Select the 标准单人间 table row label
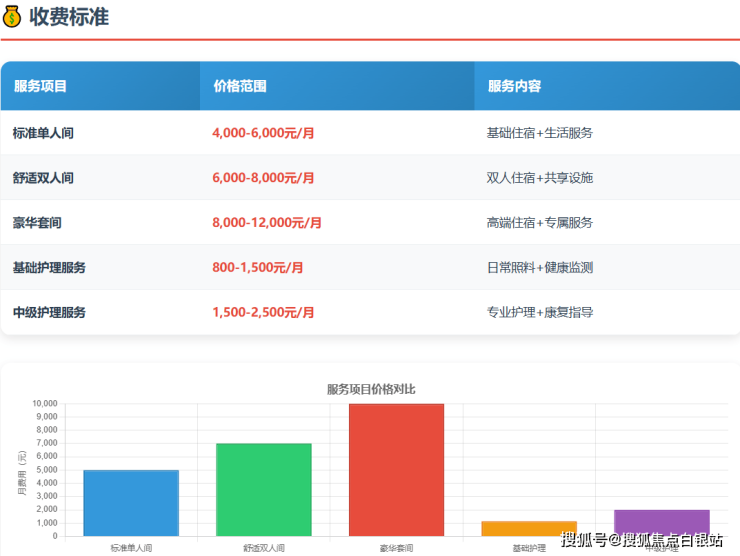 [43, 133]
